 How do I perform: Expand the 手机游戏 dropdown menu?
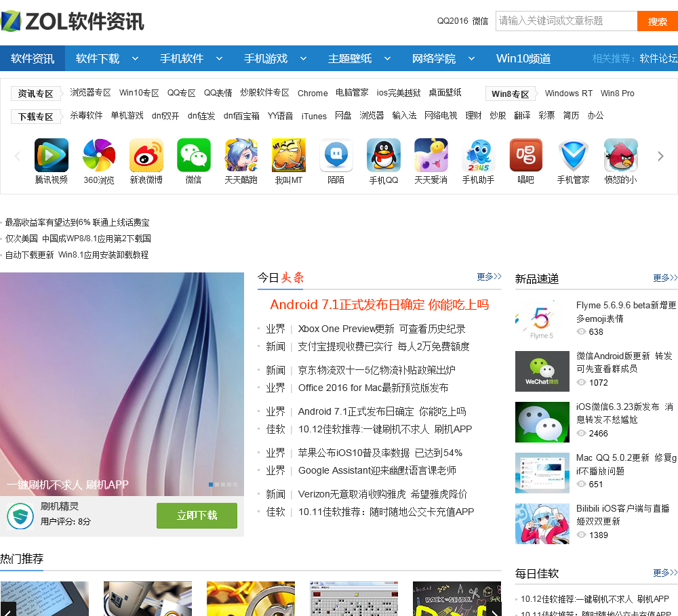coord(304,58)
